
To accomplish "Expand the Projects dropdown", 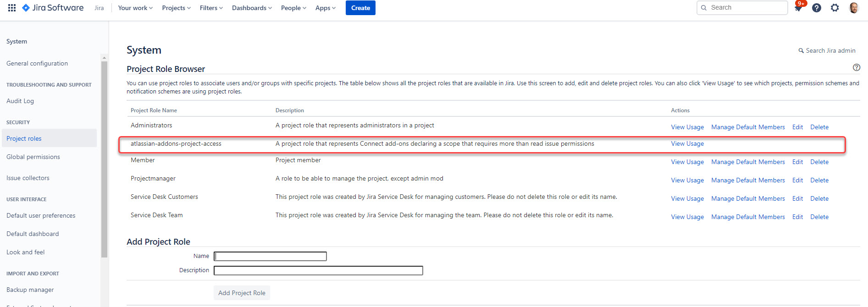I will [x=176, y=8].
